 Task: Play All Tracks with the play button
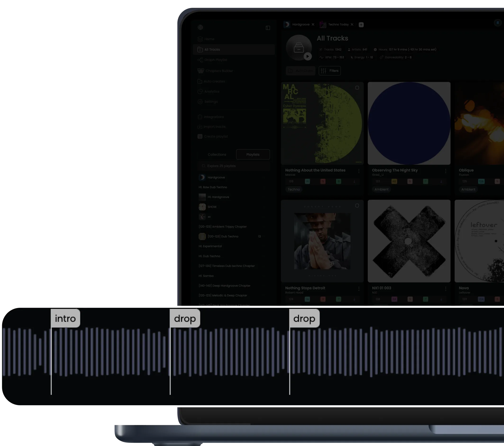[x=307, y=56]
